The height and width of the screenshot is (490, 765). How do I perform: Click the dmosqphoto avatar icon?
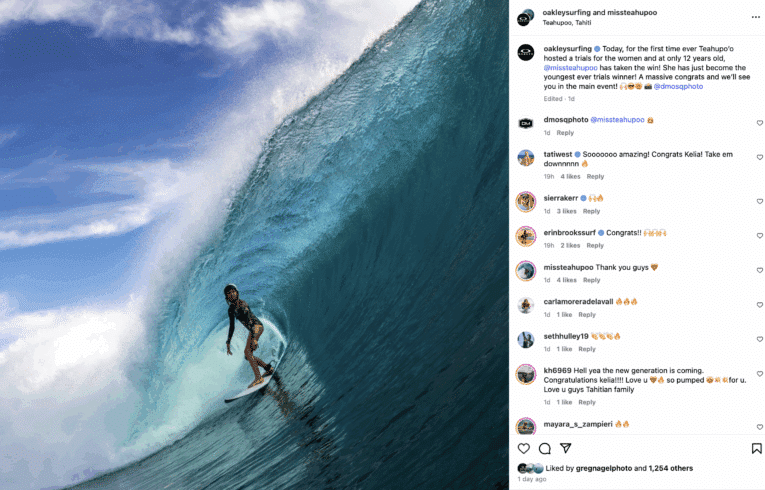click(x=526, y=123)
